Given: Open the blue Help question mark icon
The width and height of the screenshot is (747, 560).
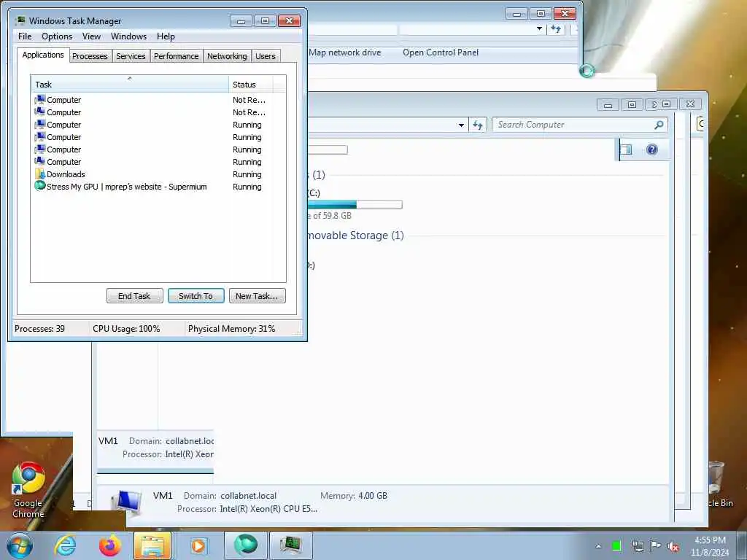Looking at the screenshot, I should click(x=651, y=149).
